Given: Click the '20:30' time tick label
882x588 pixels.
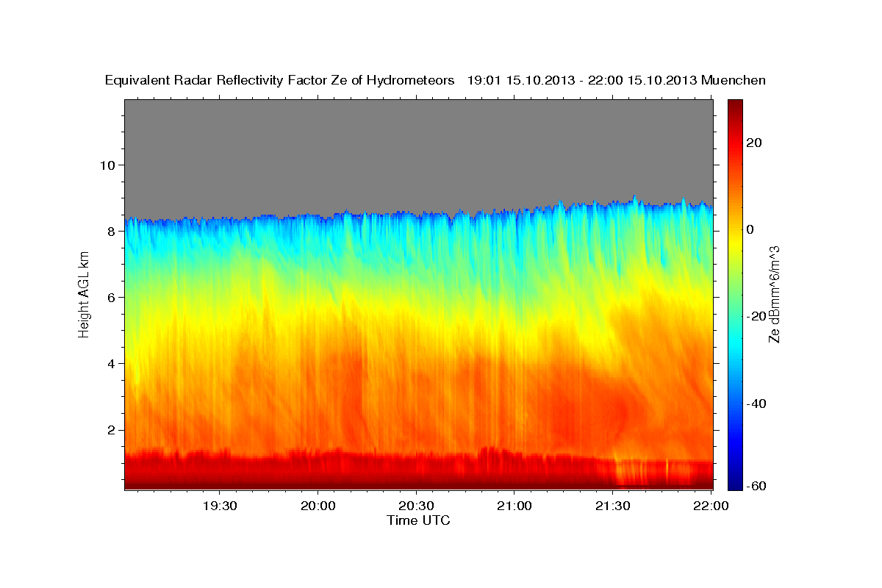Looking at the screenshot, I should pos(416,506).
